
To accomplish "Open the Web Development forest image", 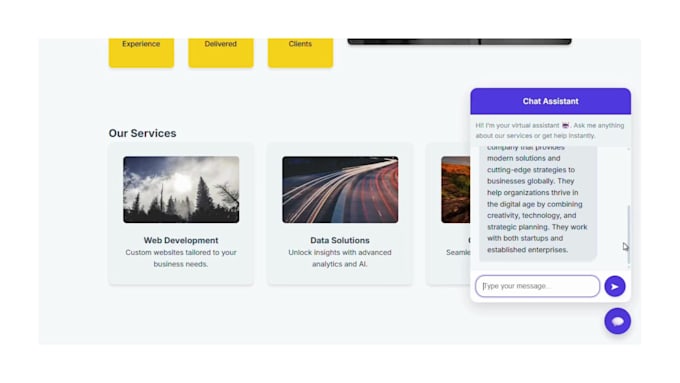I will (x=181, y=190).
